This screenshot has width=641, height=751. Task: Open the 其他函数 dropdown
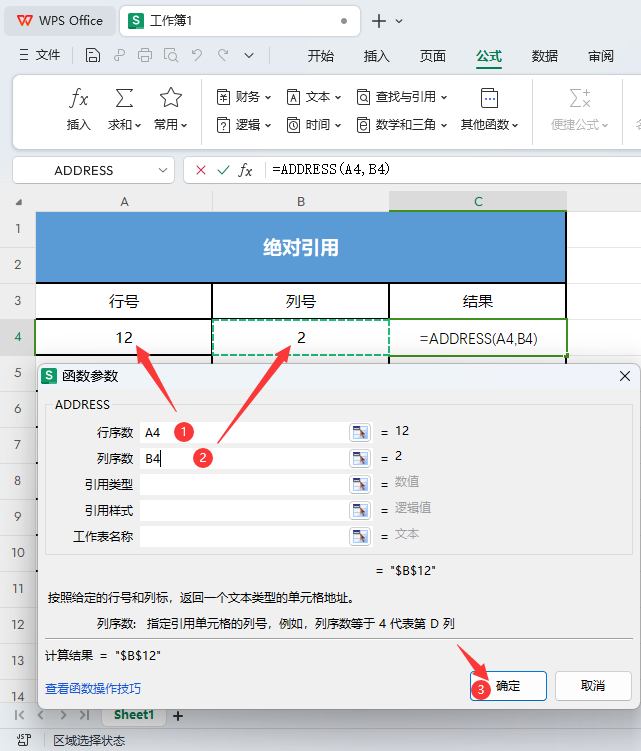(489, 109)
